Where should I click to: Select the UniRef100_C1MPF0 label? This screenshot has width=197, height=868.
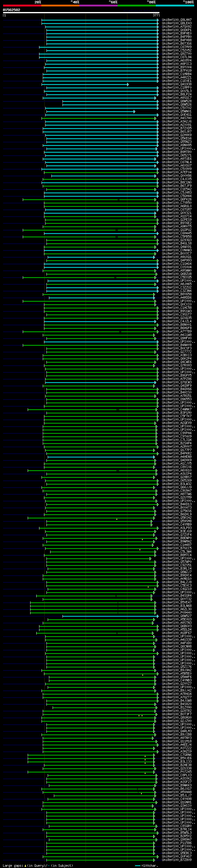177,88
